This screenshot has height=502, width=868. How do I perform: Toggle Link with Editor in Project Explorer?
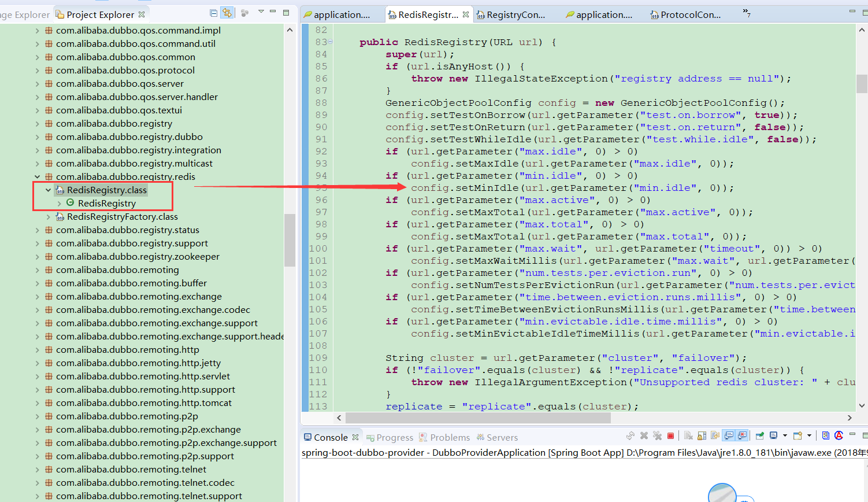tap(227, 13)
